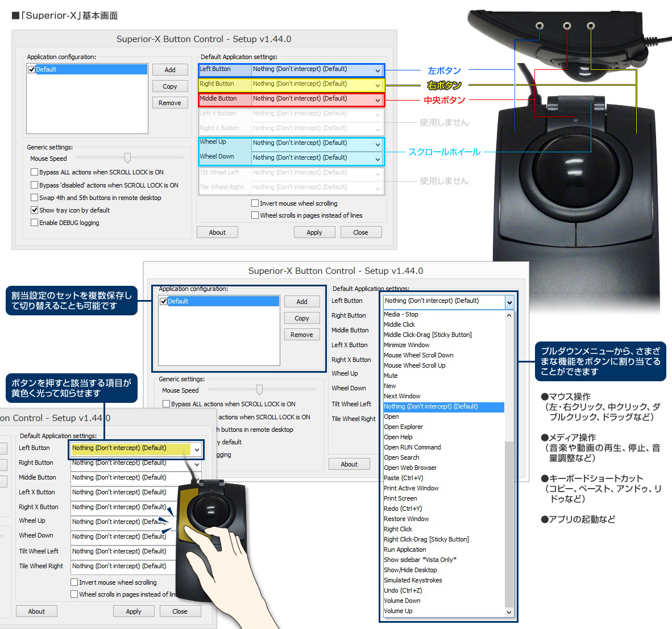The width and height of the screenshot is (672, 629).
Task: Open Tile Wheel Right dropdown in lower-left window
Action: [x=123, y=566]
